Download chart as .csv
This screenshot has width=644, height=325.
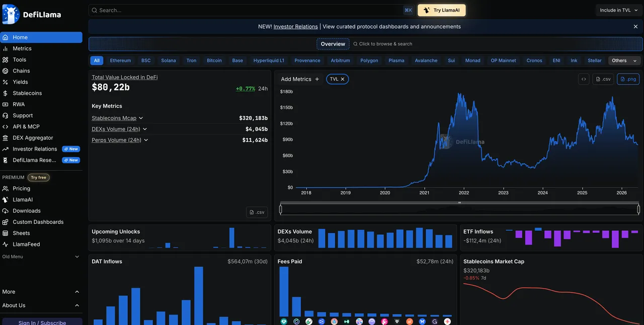tap(603, 79)
